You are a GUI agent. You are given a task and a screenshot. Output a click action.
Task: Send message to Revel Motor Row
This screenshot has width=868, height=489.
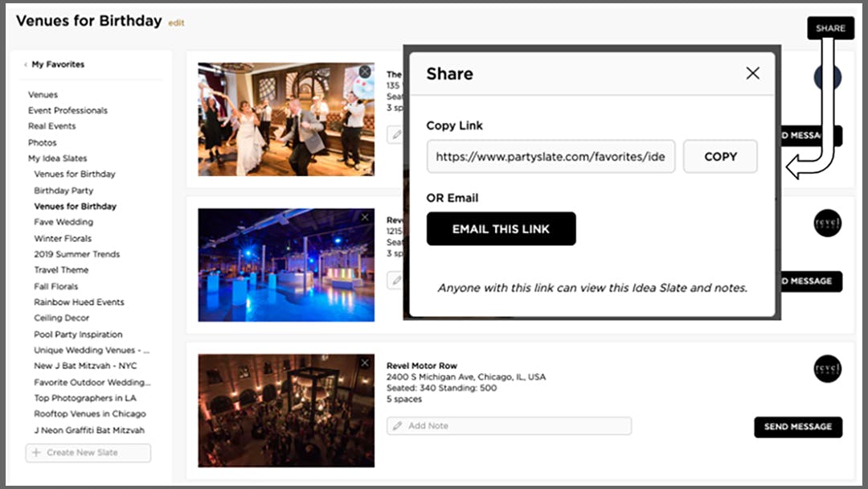click(797, 427)
